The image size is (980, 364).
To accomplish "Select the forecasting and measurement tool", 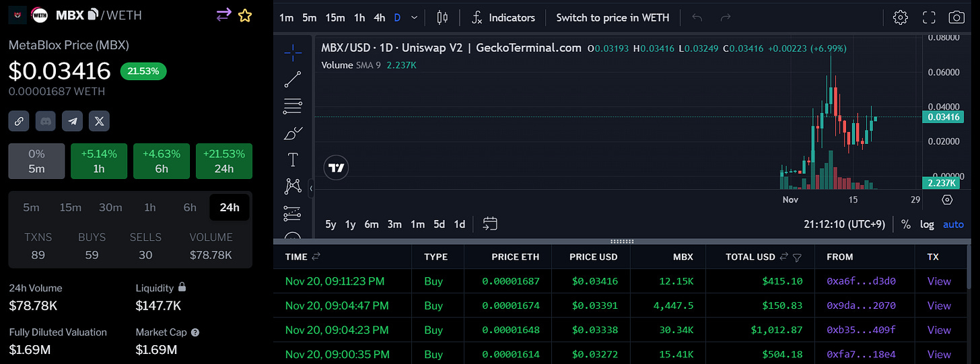I will pyautogui.click(x=293, y=213).
